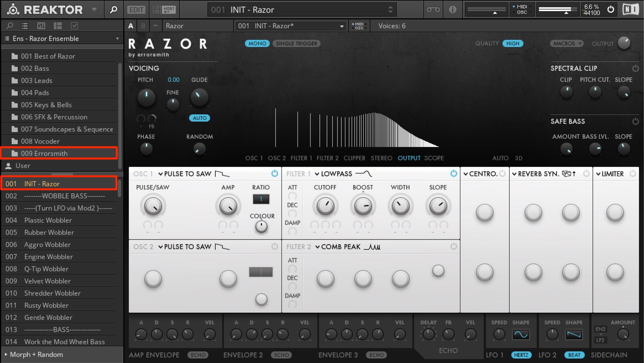The width and height of the screenshot is (644, 363).
Task: Select the Plastic Wobbler preset
Action: coord(59,220)
